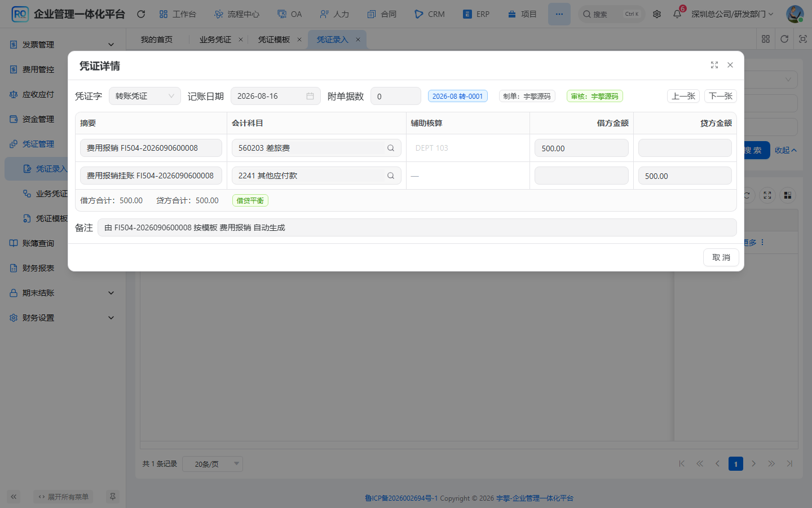
Task: Click the pin icon at sidebar bottom
Action: pos(113,497)
